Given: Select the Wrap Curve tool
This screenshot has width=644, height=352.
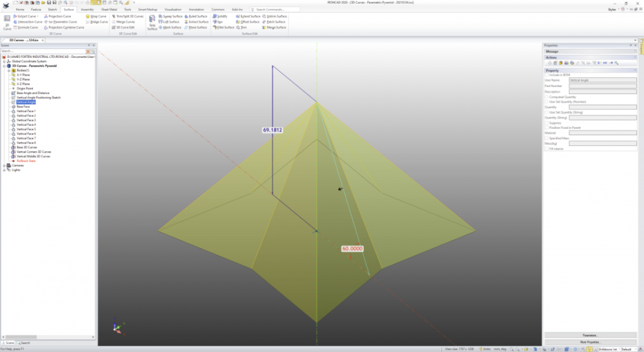Looking at the screenshot, I should [96, 17].
